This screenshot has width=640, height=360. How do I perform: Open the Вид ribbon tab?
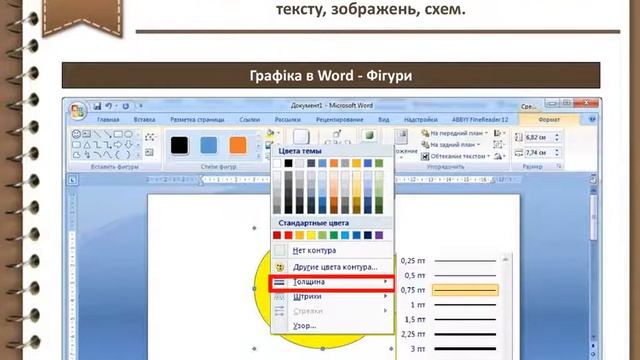click(384, 120)
